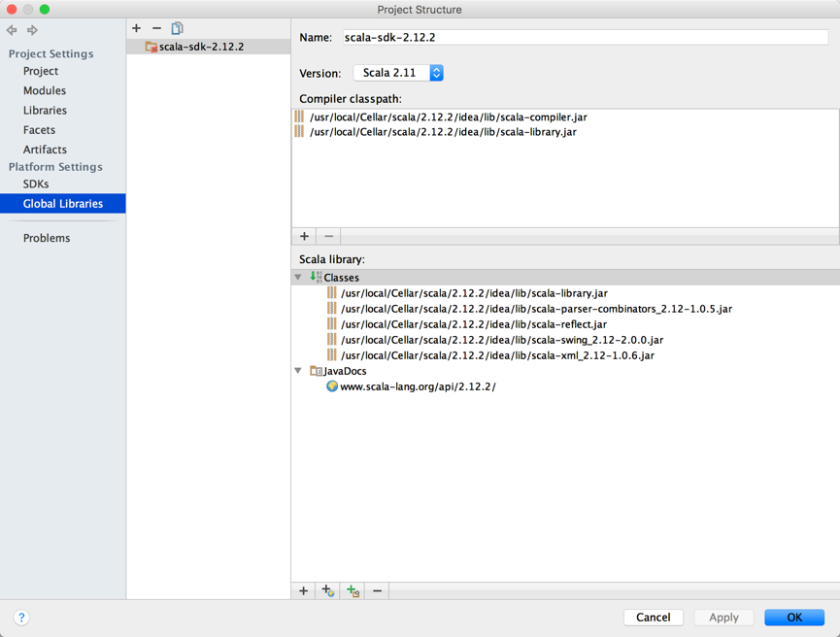840x637 pixels.
Task: Open the Problems page
Action: [x=47, y=239]
